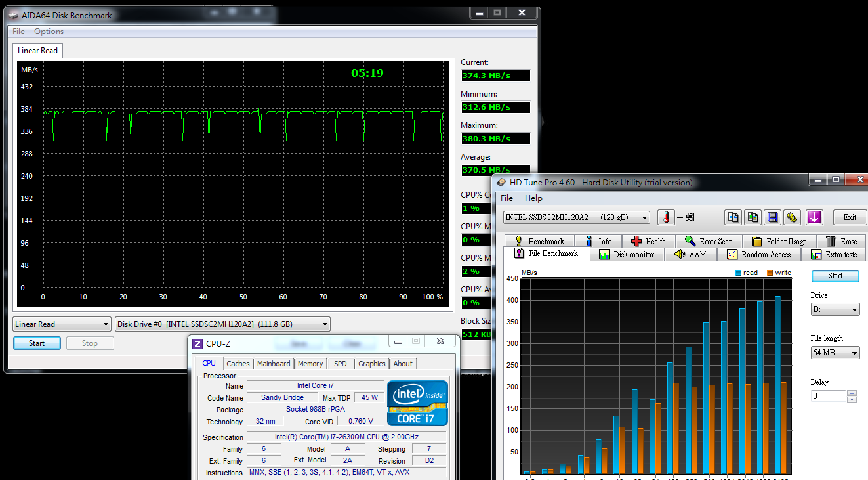Click the thermometer temperature icon in HD Tune
This screenshot has width=868, height=480.
coord(666,217)
